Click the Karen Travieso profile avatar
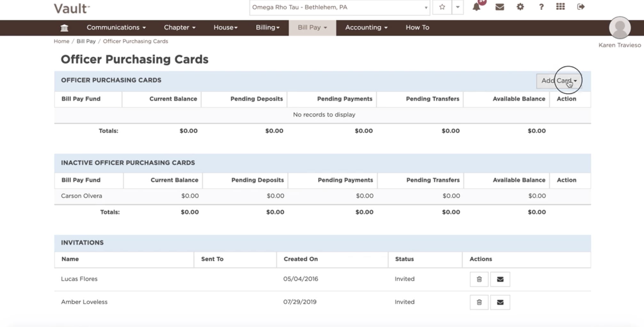The height and width of the screenshot is (327, 644). [620, 28]
